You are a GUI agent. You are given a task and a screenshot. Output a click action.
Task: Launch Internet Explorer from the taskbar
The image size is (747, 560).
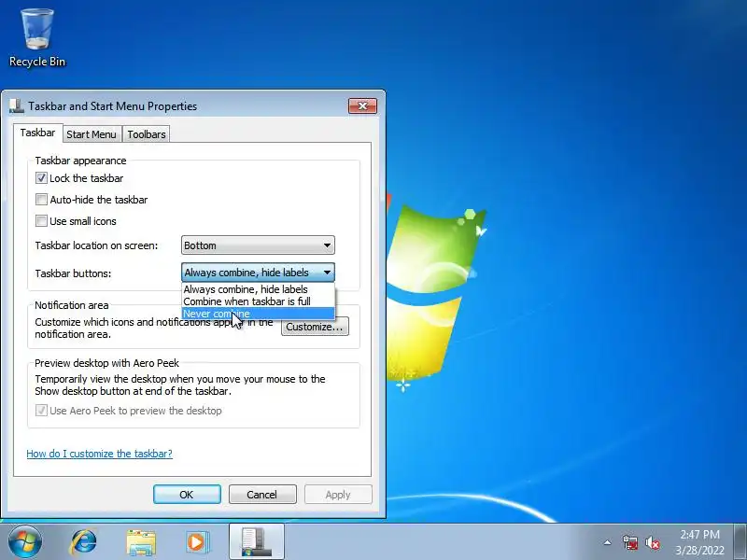[83, 542]
